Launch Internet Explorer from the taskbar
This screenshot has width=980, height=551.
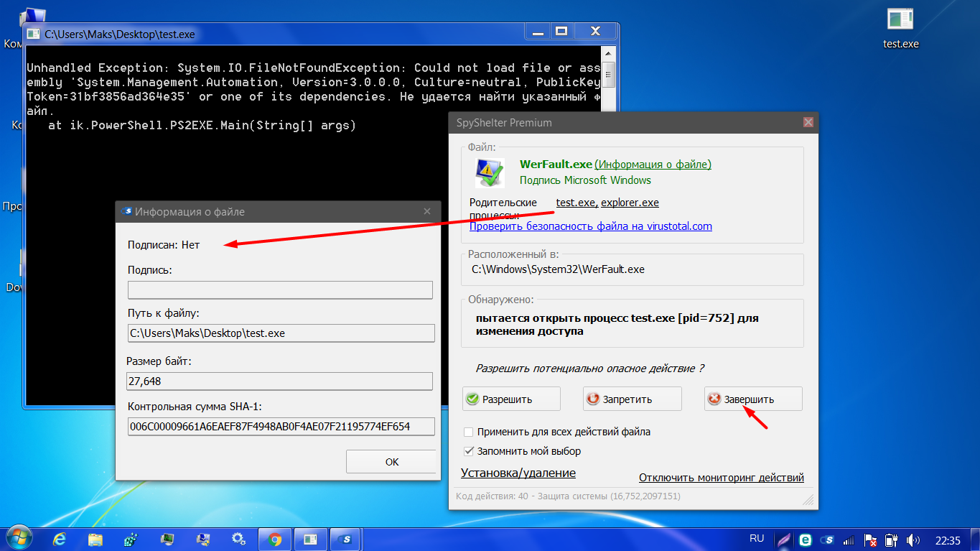point(60,539)
